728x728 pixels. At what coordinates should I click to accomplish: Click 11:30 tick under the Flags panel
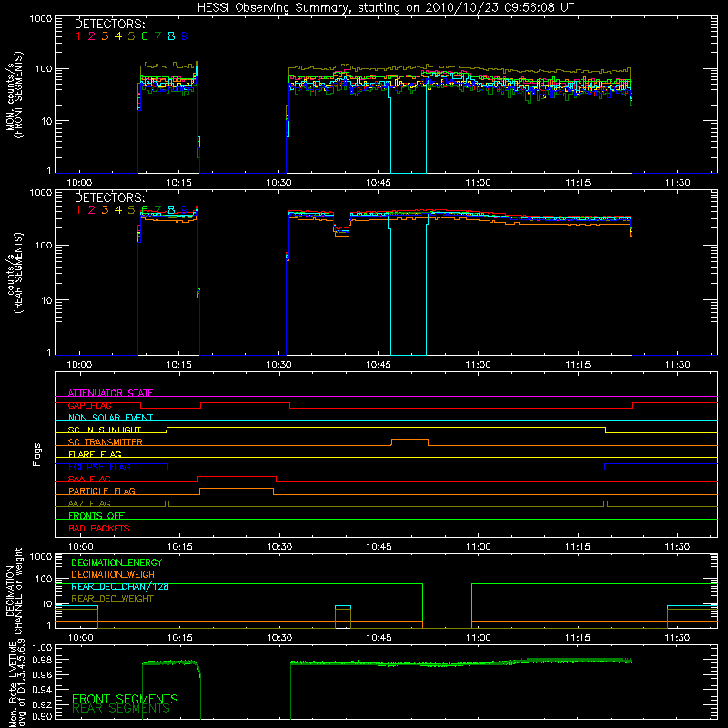[677, 547]
